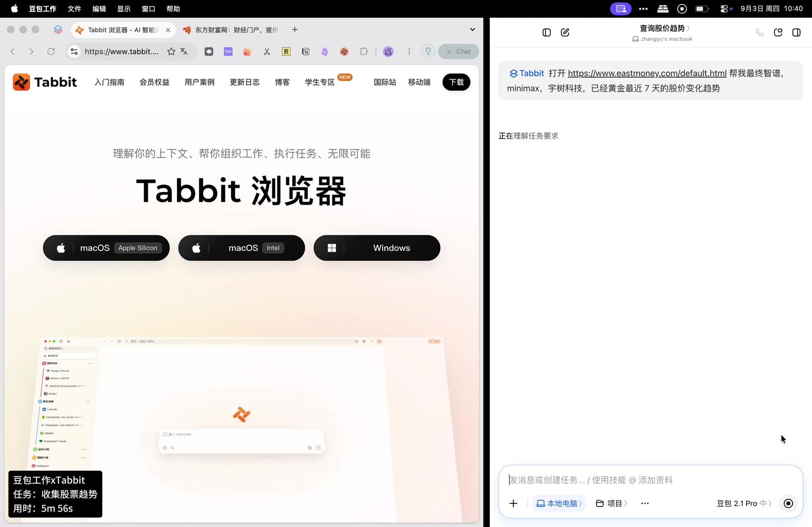Open the eastmoney.com link in message

(x=647, y=73)
